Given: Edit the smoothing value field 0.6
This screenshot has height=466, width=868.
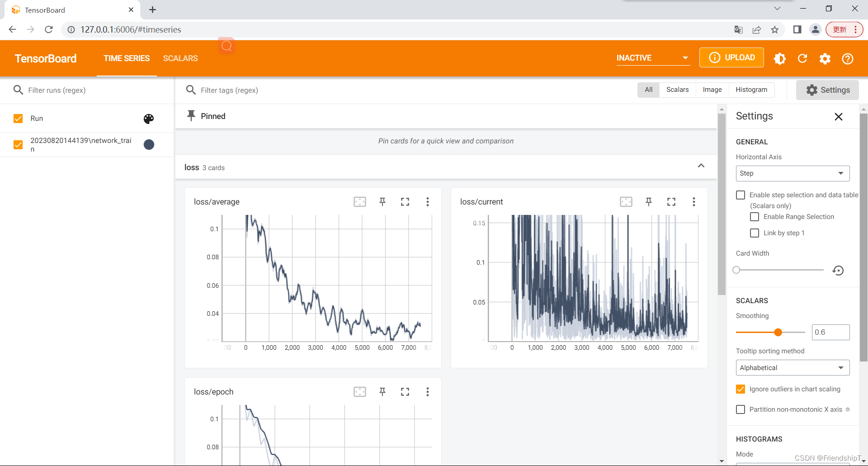Looking at the screenshot, I should 830,333.
